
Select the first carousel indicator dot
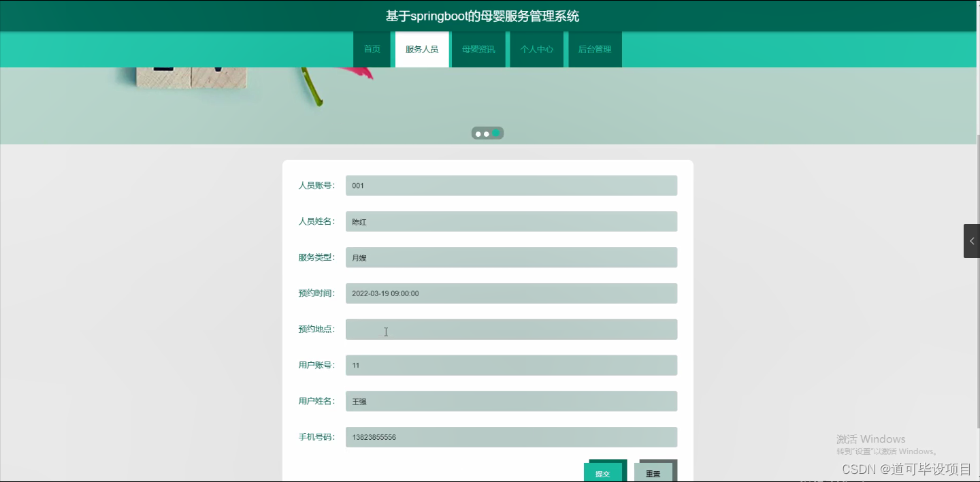coord(478,133)
